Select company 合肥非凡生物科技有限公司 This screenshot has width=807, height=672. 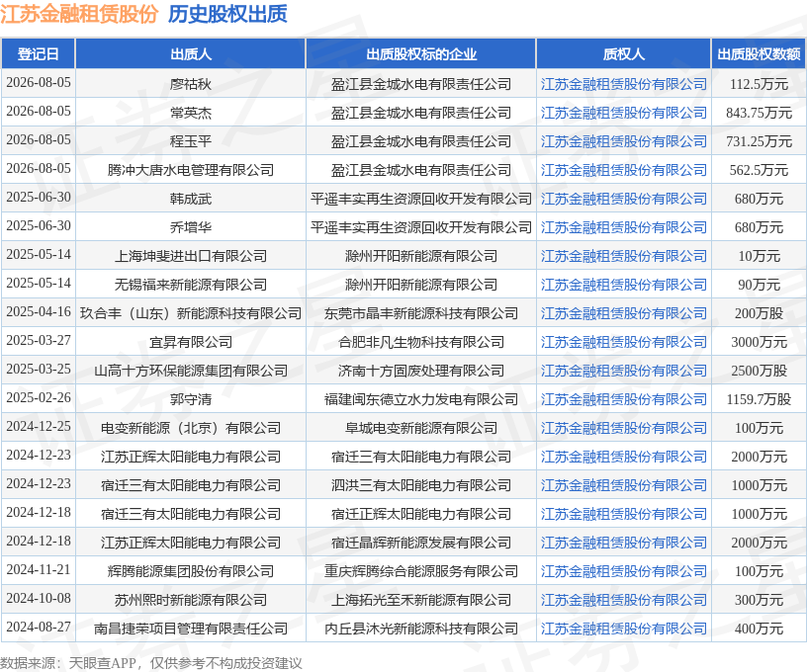(x=421, y=343)
